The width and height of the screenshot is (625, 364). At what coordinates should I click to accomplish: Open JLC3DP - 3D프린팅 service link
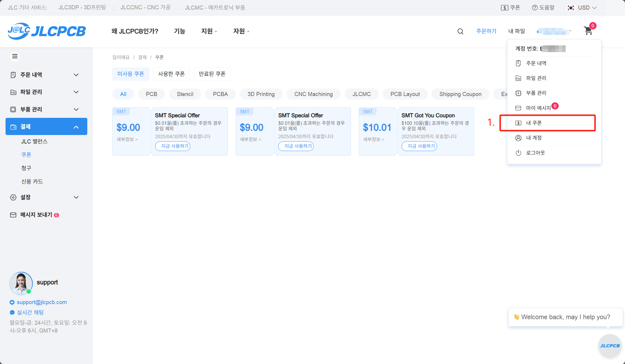pyautogui.click(x=82, y=8)
